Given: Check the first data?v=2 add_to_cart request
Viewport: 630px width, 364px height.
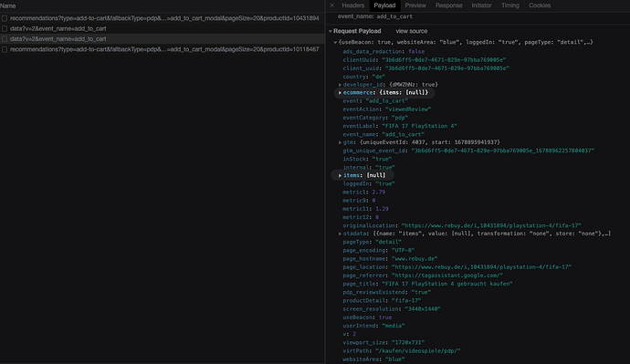Looking at the screenshot, I should click(x=5, y=29).
